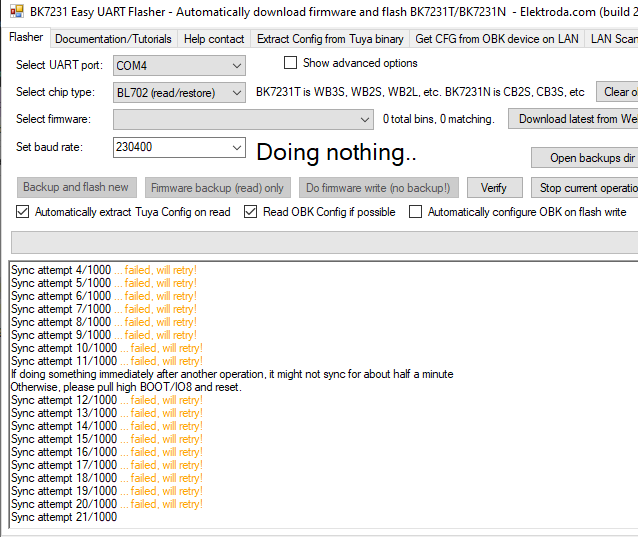
Task: Click the Backup and flash new button
Action: pyautogui.click(x=77, y=187)
